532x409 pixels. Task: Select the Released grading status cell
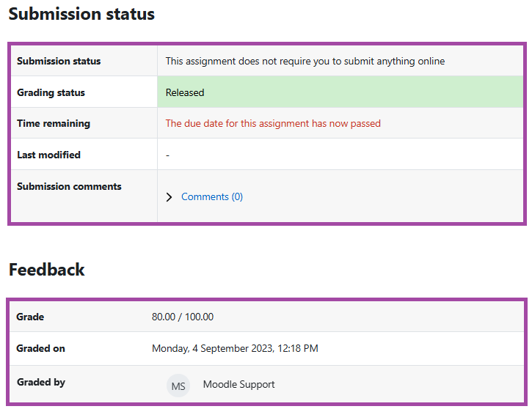(340, 92)
